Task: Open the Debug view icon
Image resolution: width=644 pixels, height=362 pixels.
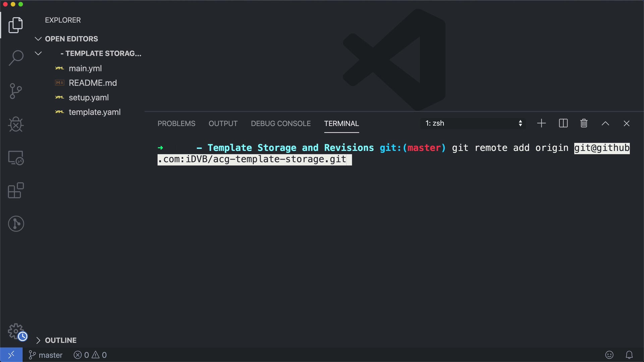Action: point(16,124)
